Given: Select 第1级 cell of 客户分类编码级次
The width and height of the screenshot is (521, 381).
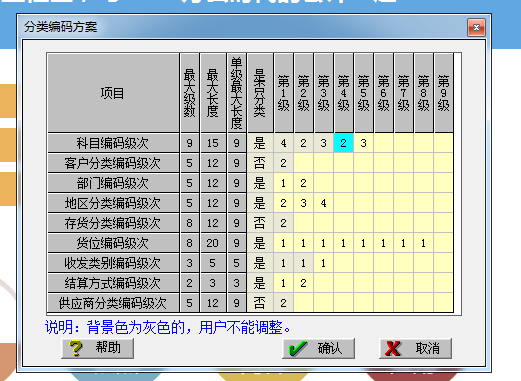Looking at the screenshot, I should pyautogui.click(x=283, y=163).
